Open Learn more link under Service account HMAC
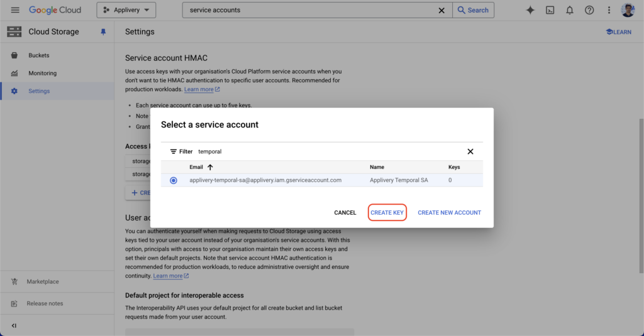Image resolution: width=644 pixels, height=336 pixels. [202, 89]
